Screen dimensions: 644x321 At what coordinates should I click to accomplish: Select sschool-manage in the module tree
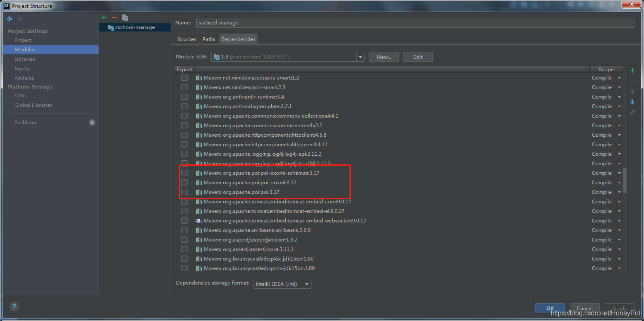pos(135,27)
